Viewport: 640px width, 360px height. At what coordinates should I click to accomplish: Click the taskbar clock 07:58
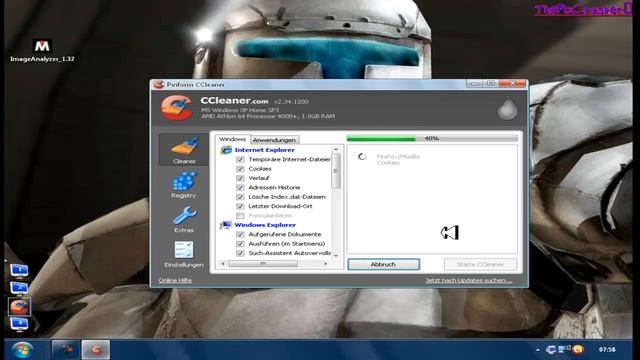(x=607, y=349)
